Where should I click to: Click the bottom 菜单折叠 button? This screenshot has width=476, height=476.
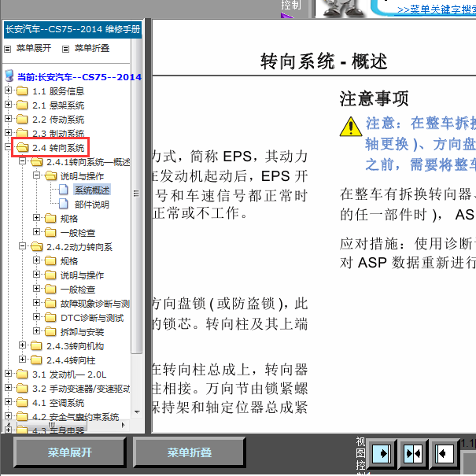tap(189, 452)
